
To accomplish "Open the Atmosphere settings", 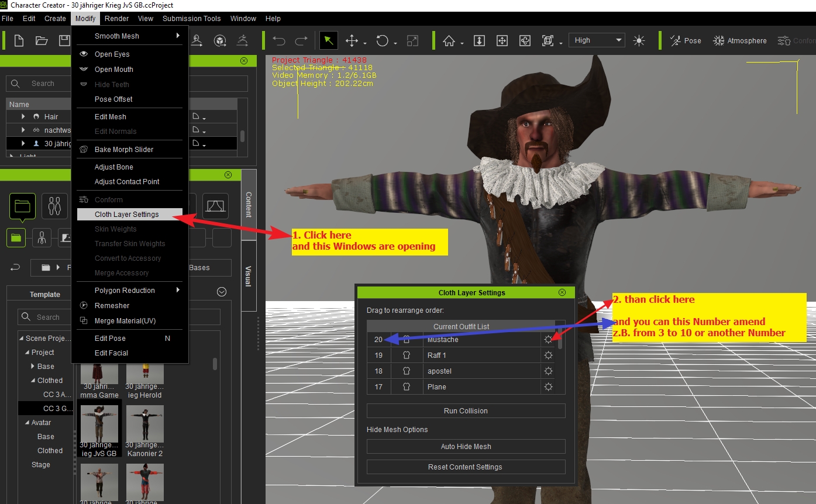I will 739,40.
